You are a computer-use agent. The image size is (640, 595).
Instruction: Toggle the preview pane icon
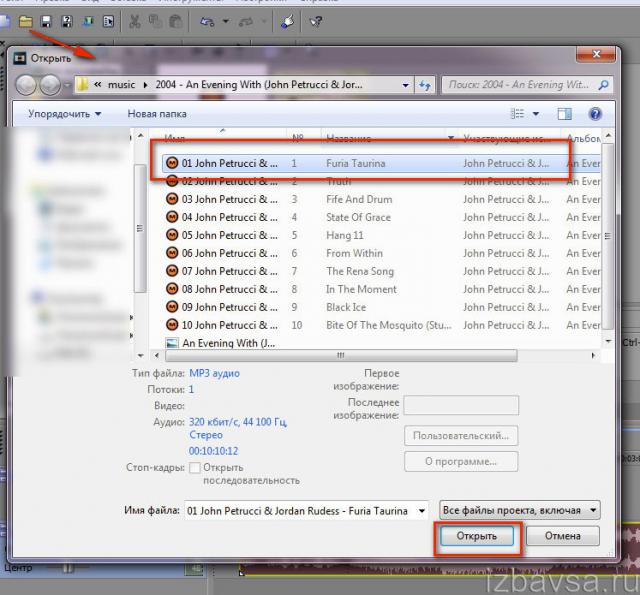[x=564, y=114]
